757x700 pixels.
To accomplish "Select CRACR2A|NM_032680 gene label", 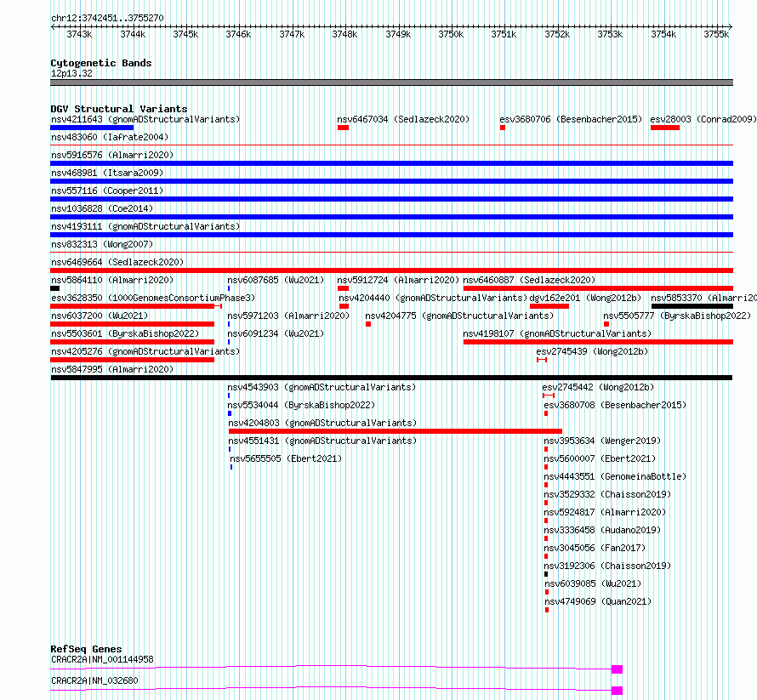I will click(94, 680).
